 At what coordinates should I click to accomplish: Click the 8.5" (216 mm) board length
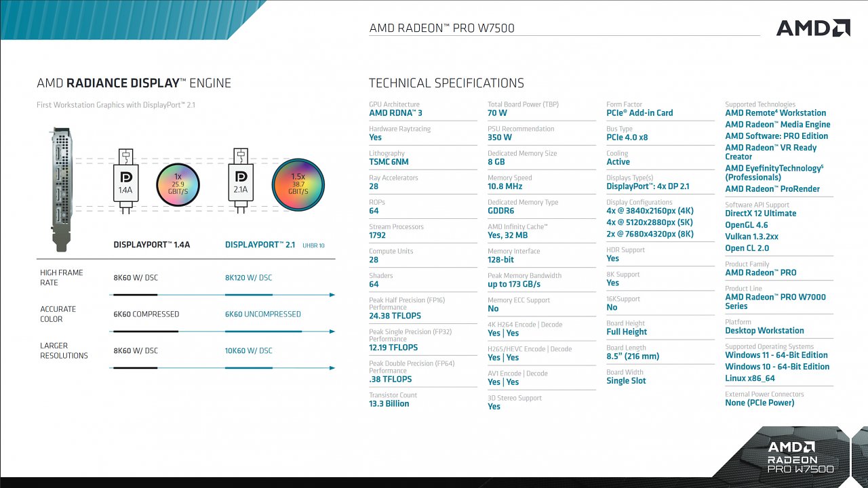click(x=633, y=357)
